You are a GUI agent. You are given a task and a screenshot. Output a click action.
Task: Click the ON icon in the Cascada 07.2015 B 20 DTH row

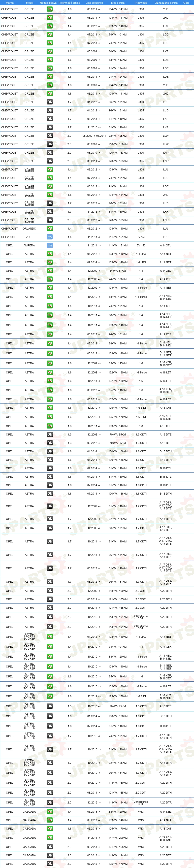pyautogui.click(x=50, y=864)
